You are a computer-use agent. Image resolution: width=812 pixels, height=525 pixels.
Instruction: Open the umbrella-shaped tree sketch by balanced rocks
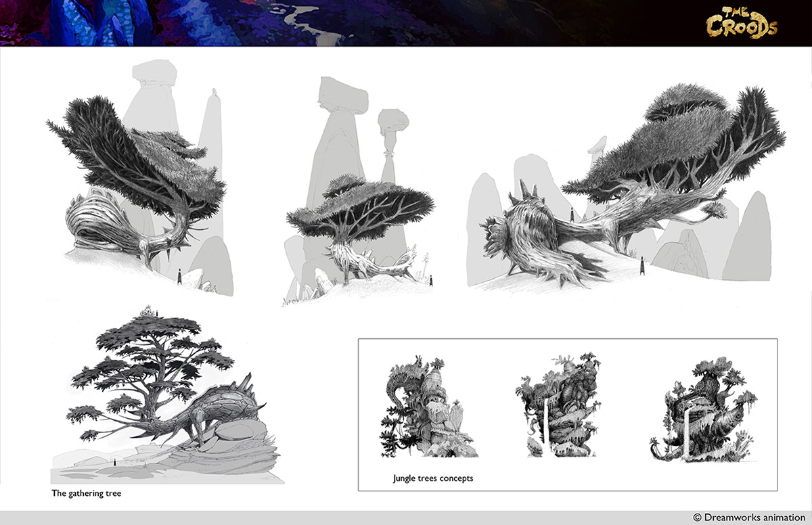pos(360,191)
